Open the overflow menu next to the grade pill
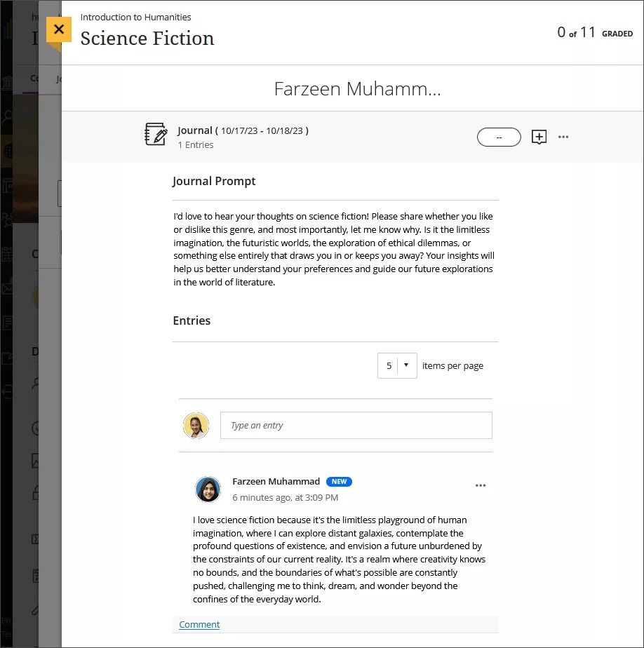This screenshot has width=644, height=648. [563, 137]
